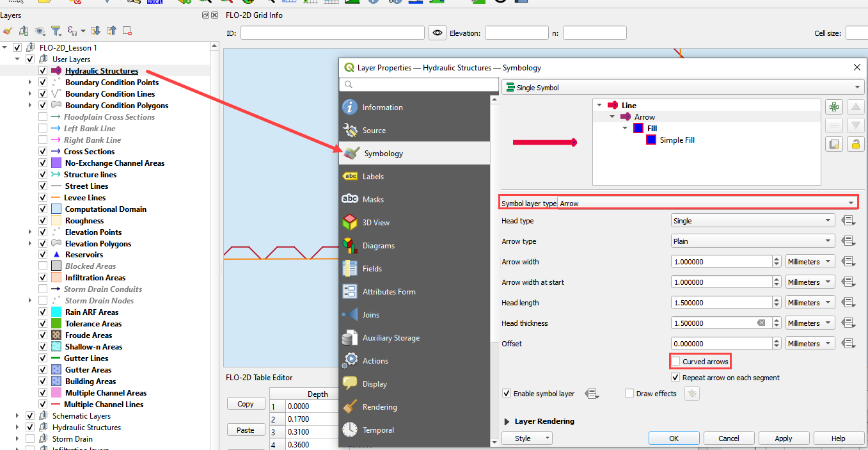Open the Attributes Form tab
Viewport: 868px width, 450px height.
click(388, 292)
